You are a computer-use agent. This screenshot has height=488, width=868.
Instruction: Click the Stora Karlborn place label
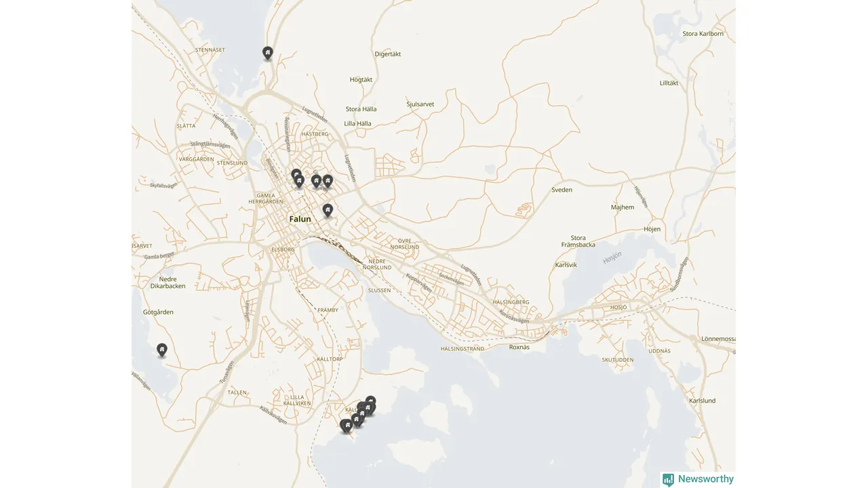coord(703,33)
